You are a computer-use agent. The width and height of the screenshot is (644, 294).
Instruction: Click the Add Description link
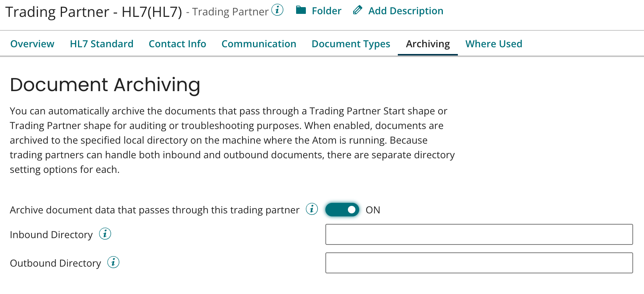pyautogui.click(x=406, y=10)
